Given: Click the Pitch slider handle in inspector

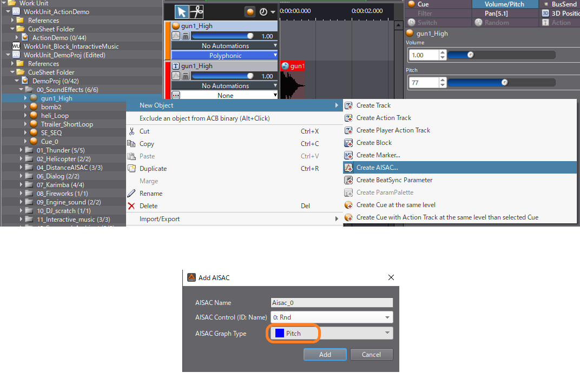Looking at the screenshot, I should coord(505,82).
